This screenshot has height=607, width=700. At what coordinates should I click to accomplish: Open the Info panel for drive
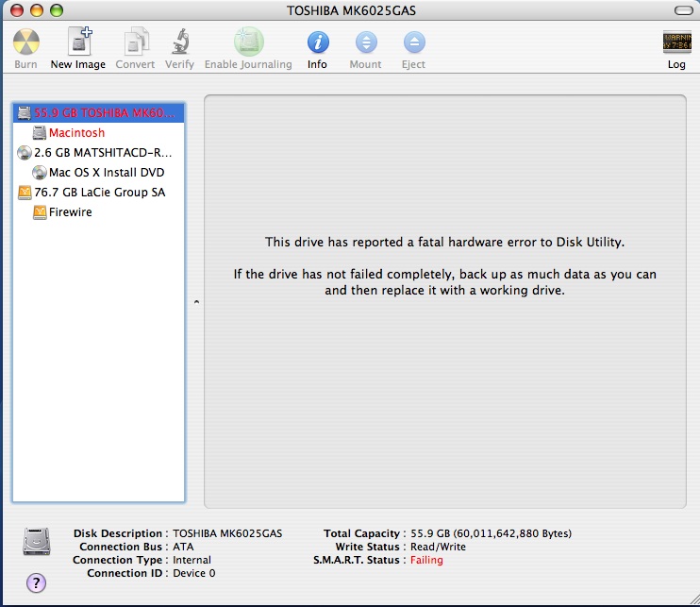[318, 42]
